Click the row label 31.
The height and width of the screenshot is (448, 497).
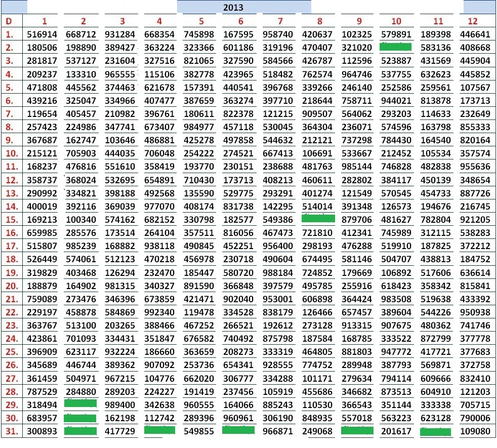(x=12, y=431)
